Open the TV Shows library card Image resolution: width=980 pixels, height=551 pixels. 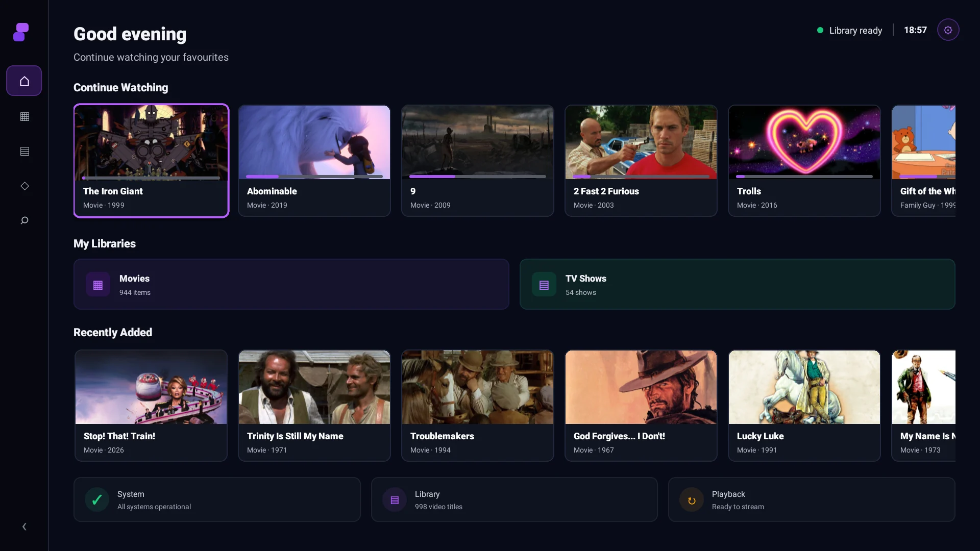(x=738, y=284)
